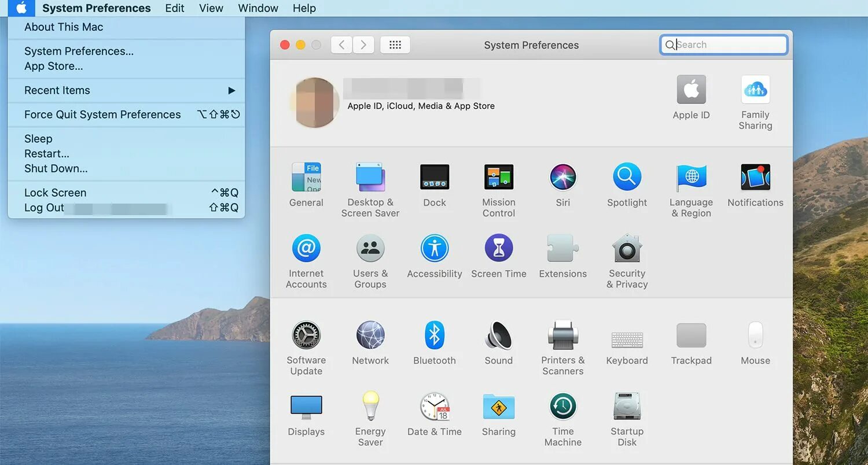Open the General preferences pane
The width and height of the screenshot is (868, 465).
pyautogui.click(x=306, y=185)
